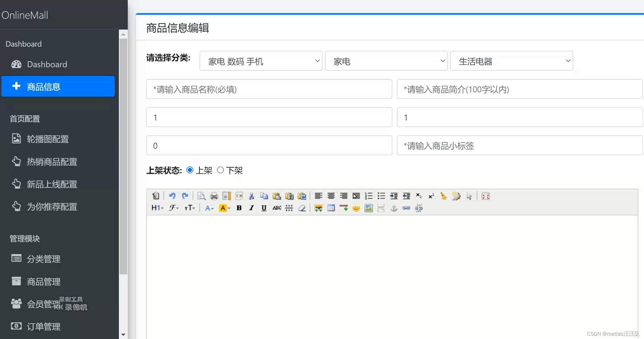Click the insert table icon
Image resolution: width=644 pixels, height=339 pixels.
coord(331,208)
